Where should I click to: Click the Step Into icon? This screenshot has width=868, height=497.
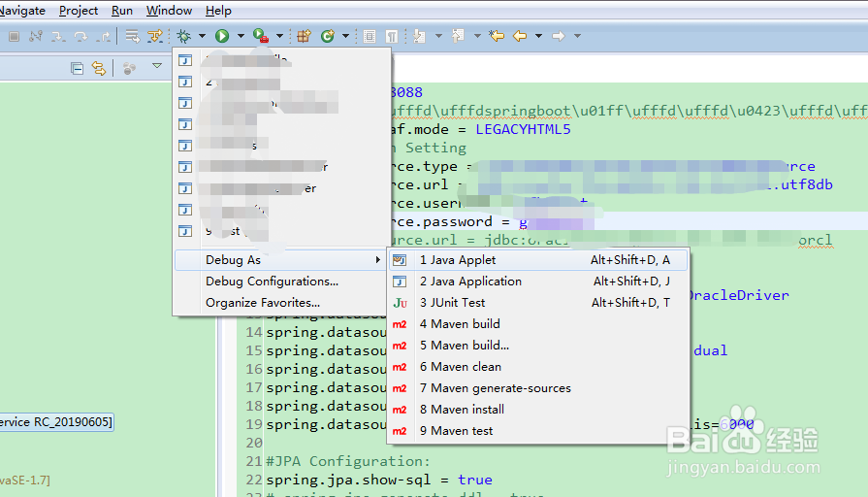tap(58, 37)
